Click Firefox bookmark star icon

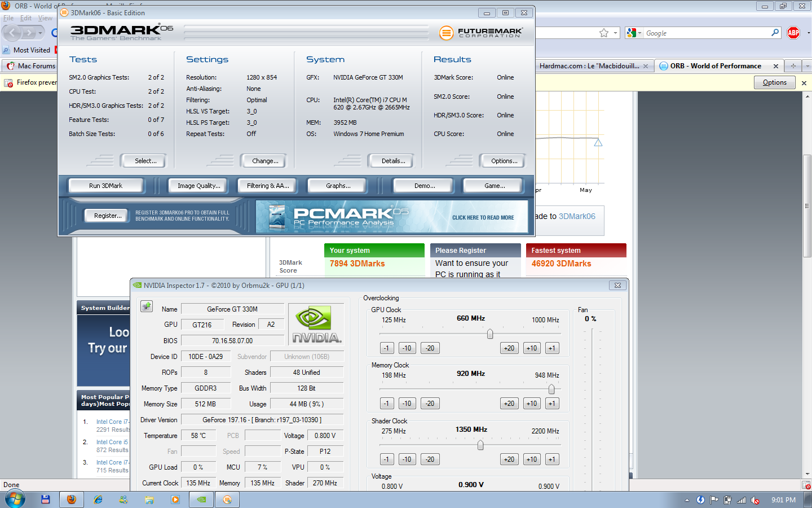coord(604,33)
